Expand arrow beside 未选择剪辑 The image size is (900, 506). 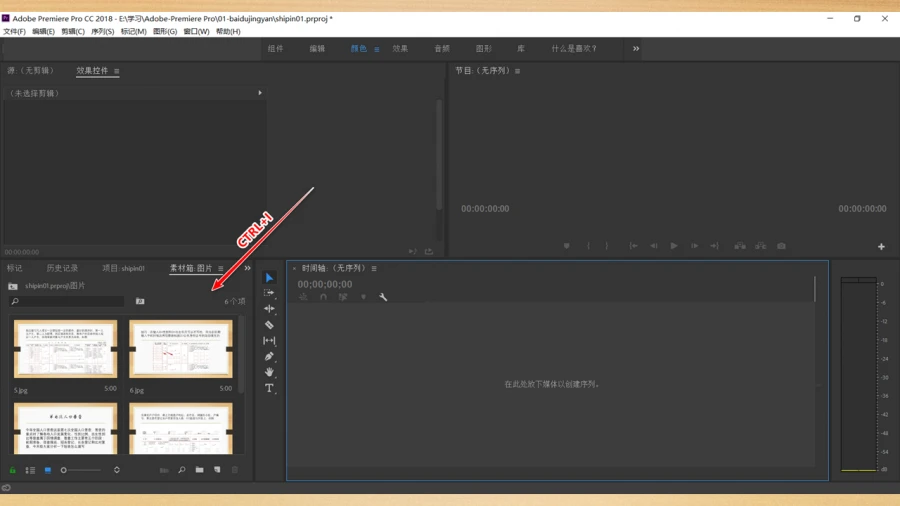[x=260, y=93]
